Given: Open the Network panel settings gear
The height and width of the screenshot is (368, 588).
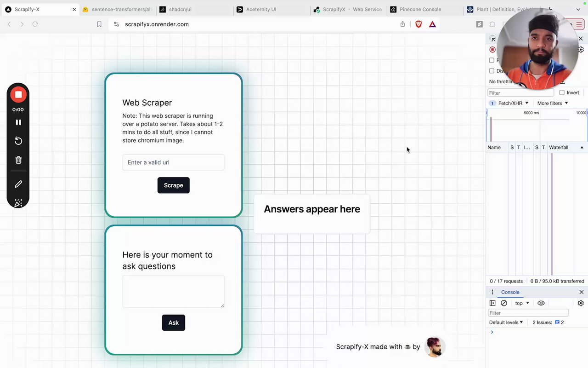Looking at the screenshot, I should pyautogui.click(x=581, y=50).
